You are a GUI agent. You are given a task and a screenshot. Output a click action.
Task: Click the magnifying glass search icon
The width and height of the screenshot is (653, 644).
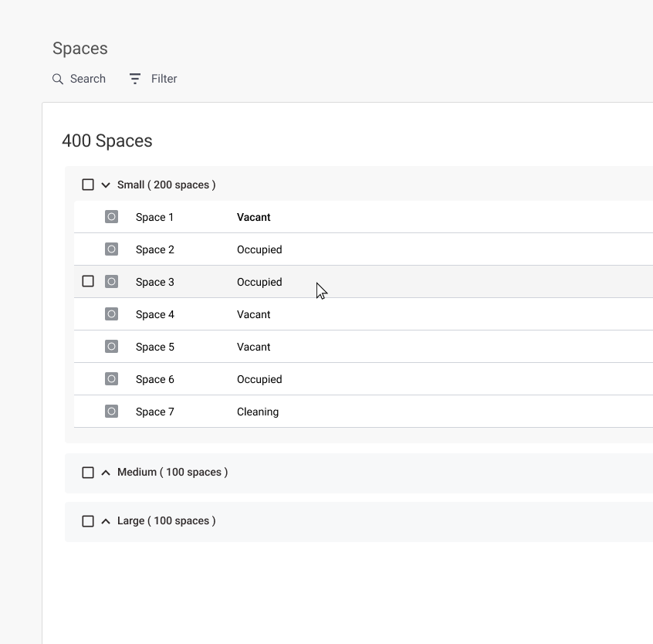(x=57, y=79)
